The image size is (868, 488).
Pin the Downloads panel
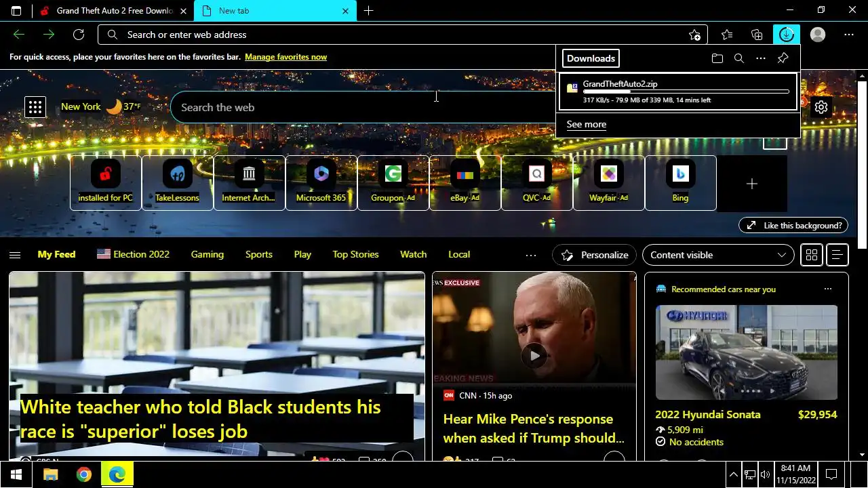pos(783,58)
